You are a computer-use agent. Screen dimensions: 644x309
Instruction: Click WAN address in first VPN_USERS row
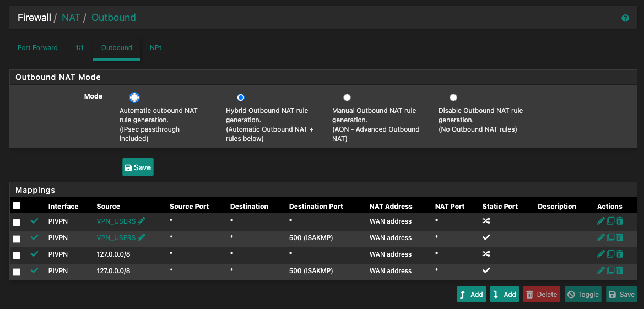[390, 221]
